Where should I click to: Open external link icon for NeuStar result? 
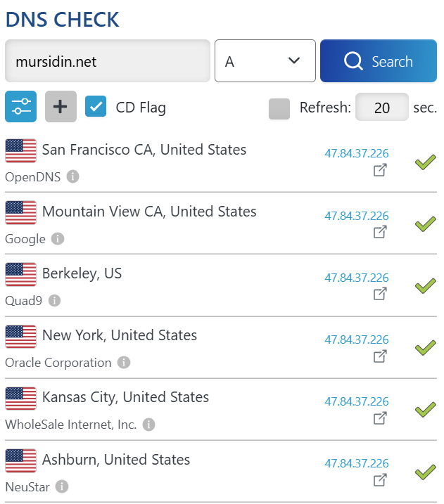pyautogui.click(x=380, y=479)
